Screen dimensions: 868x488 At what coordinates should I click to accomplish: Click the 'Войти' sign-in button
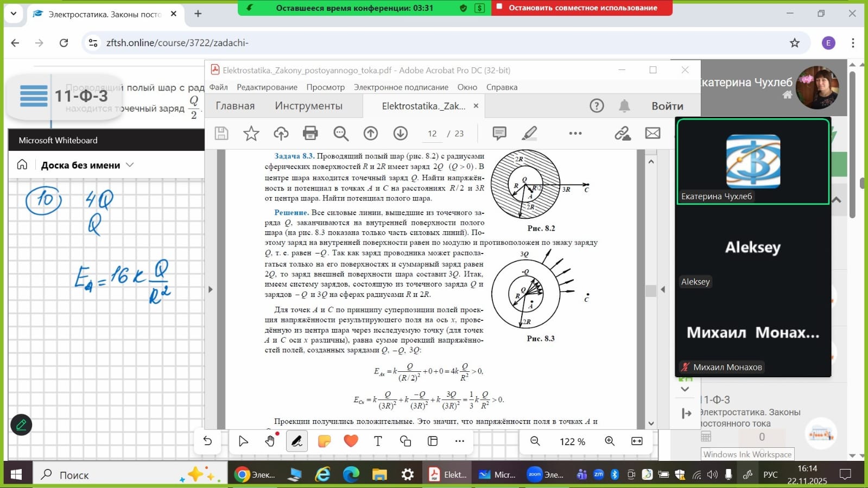coord(667,106)
